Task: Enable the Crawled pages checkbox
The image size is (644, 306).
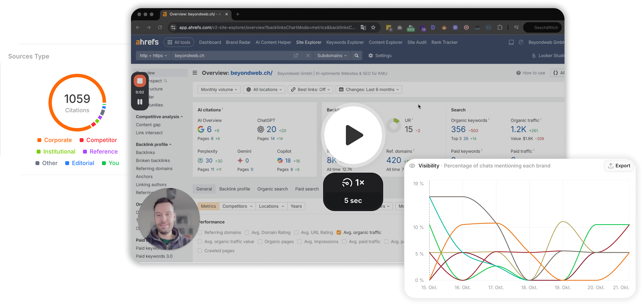Action: tap(200, 251)
